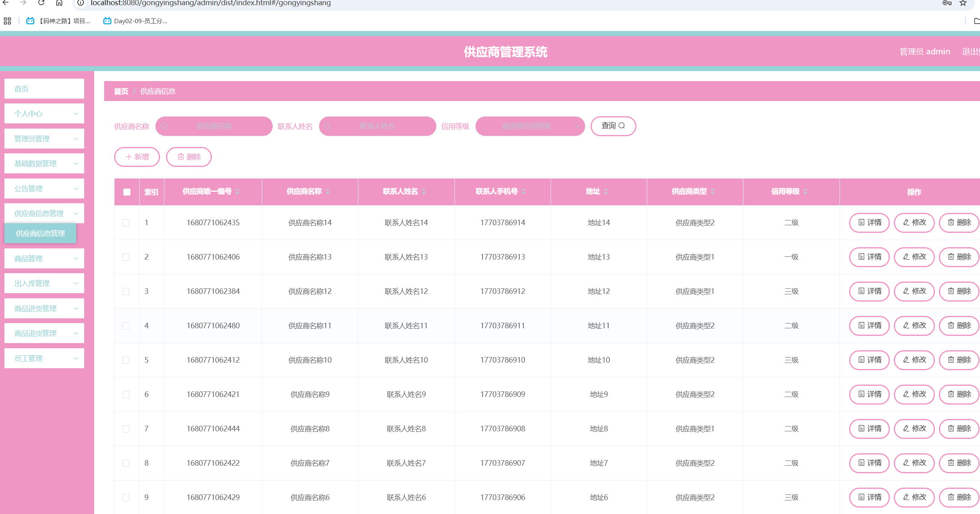980x514 pixels.
Task: Open the 信用等级 select dropdown
Action: [530, 126]
